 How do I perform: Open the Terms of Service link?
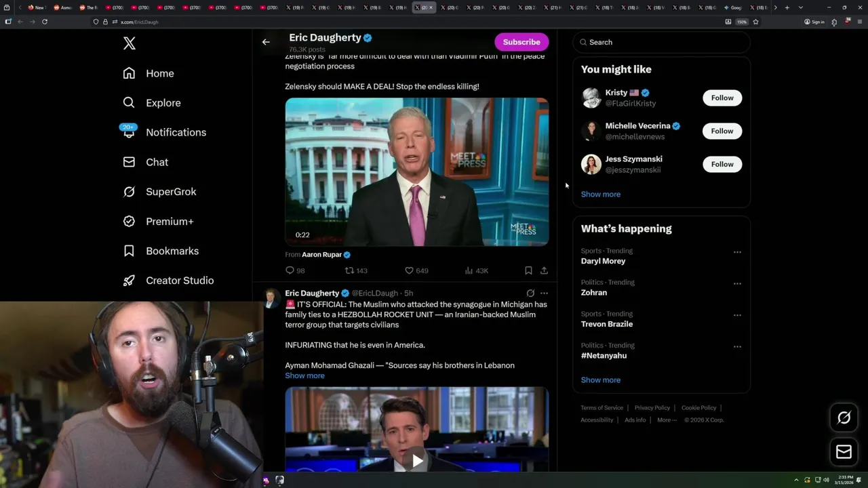pos(601,408)
